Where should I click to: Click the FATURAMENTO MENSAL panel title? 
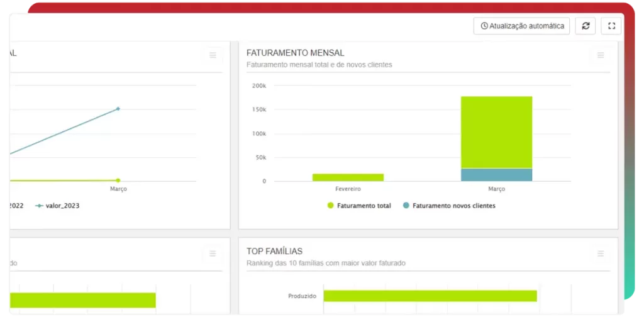(x=295, y=53)
